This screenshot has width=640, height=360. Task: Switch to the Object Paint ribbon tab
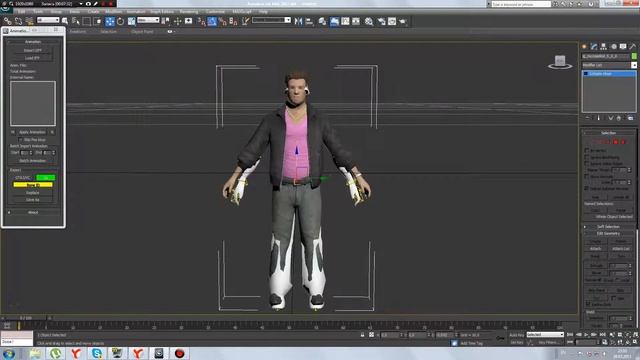click(x=142, y=31)
